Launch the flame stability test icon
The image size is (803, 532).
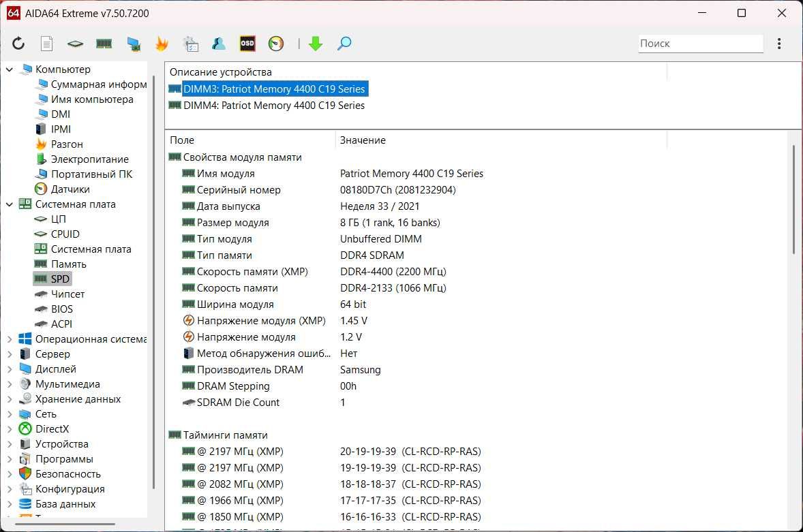(x=162, y=44)
